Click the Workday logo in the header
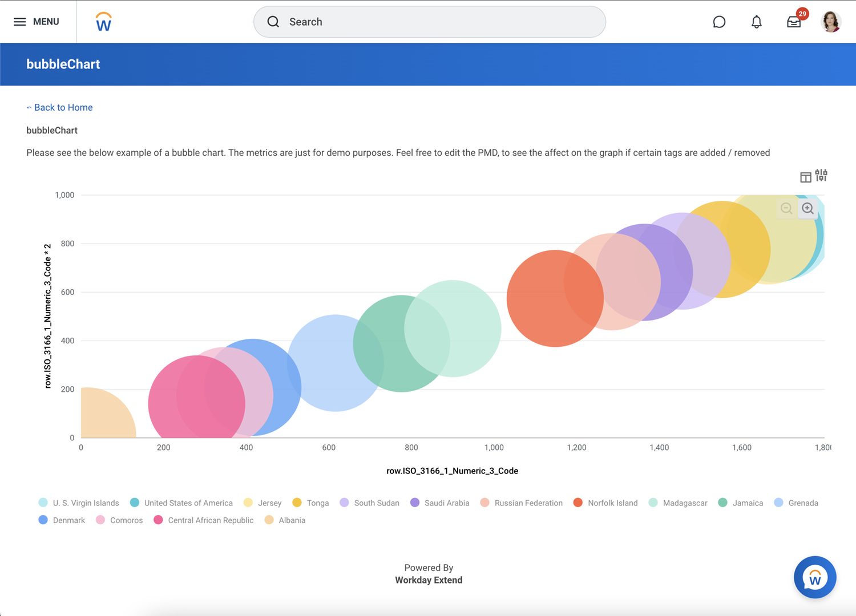The width and height of the screenshot is (856, 616). [x=103, y=22]
